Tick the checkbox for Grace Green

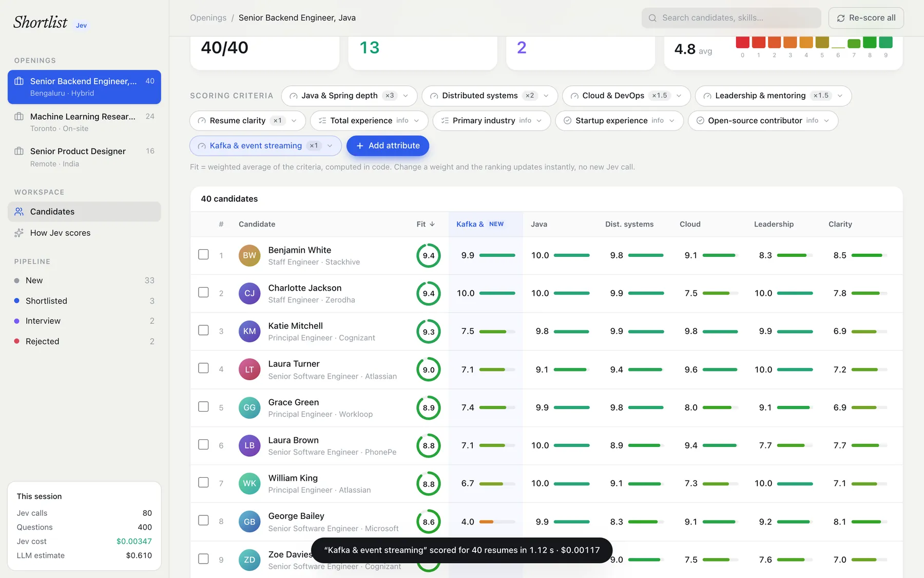pos(203,406)
